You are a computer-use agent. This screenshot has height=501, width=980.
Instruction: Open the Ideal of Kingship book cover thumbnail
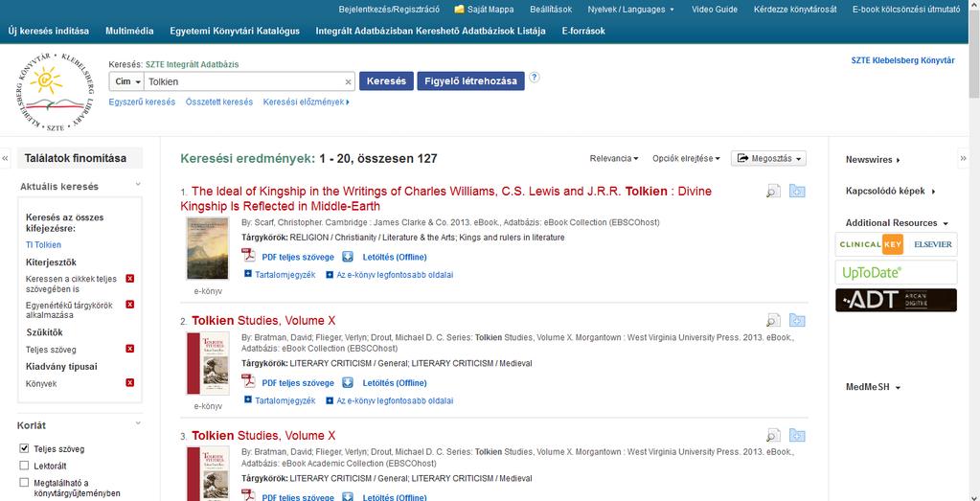click(208, 248)
